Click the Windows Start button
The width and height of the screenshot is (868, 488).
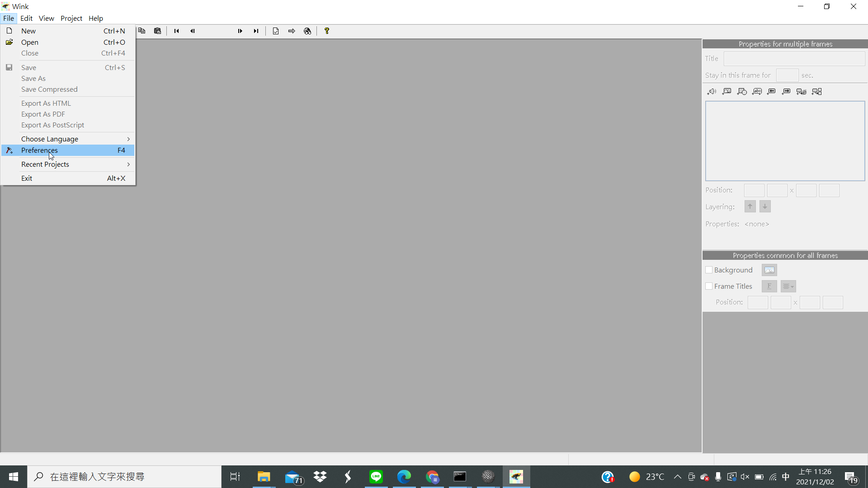click(14, 477)
